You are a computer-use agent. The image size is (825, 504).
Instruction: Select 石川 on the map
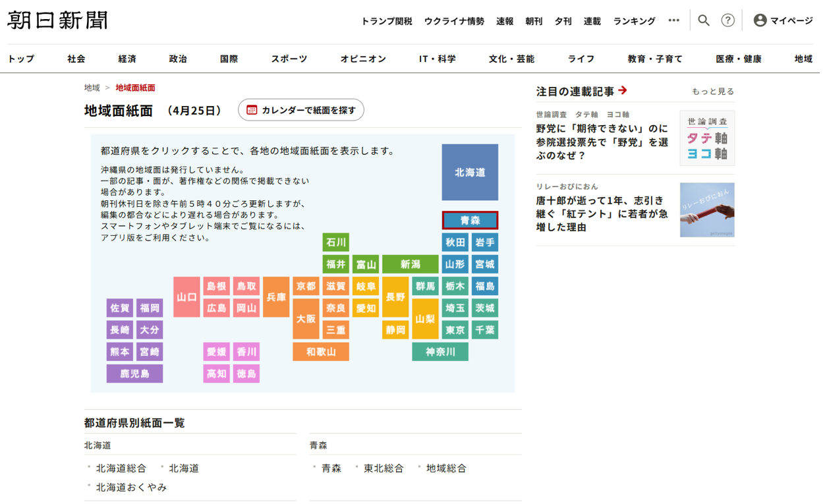tap(339, 244)
